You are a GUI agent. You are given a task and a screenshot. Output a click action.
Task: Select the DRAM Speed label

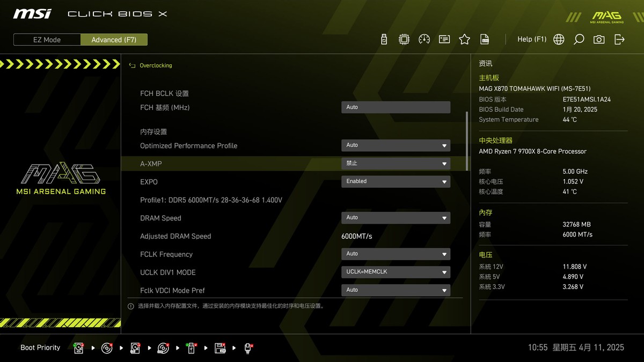pyautogui.click(x=160, y=218)
